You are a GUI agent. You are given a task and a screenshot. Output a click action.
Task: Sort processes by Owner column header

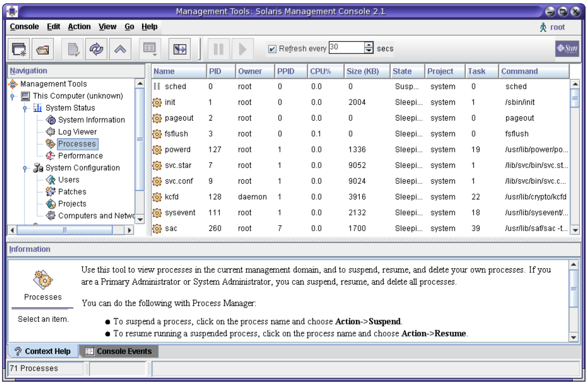pyautogui.click(x=255, y=71)
